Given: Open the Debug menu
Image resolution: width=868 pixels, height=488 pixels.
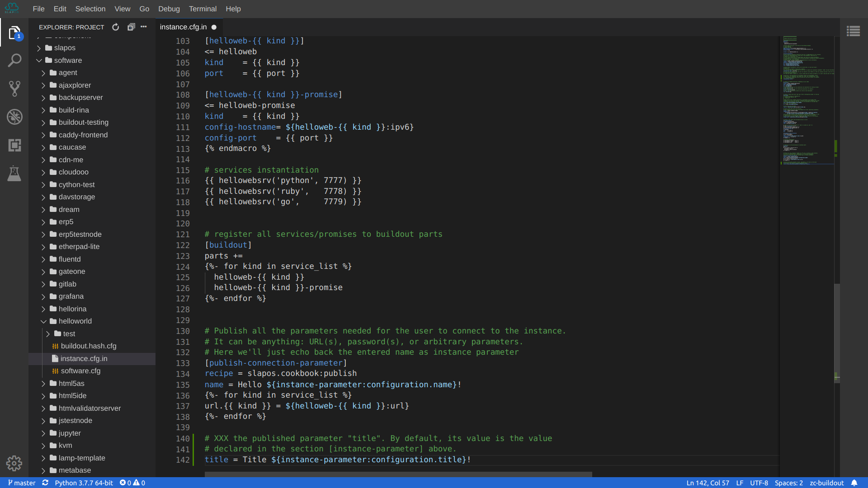Looking at the screenshot, I should [169, 9].
